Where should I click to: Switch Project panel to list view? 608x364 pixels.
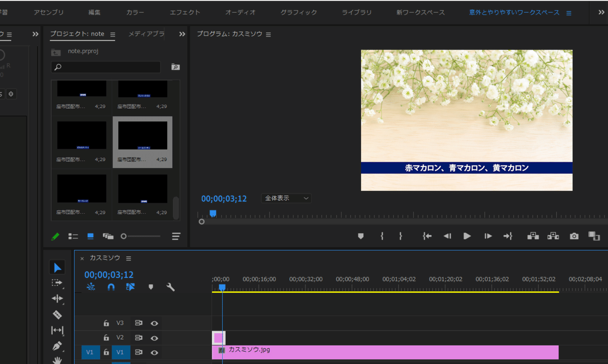point(73,236)
